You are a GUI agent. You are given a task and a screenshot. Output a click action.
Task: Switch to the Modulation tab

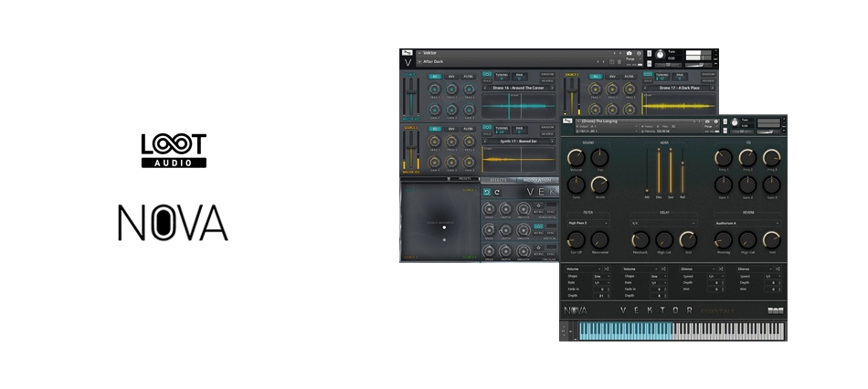536,180
